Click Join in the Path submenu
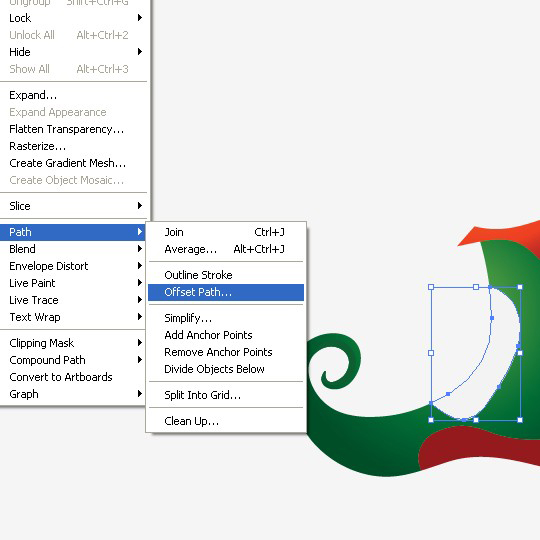The image size is (540, 540). click(226, 232)
